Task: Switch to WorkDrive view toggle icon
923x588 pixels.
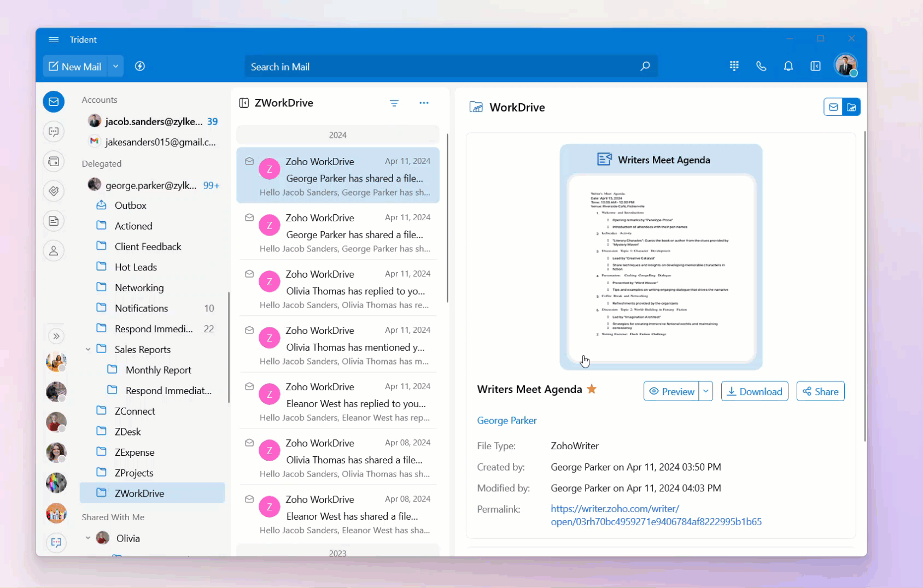Action: point(851,107)
